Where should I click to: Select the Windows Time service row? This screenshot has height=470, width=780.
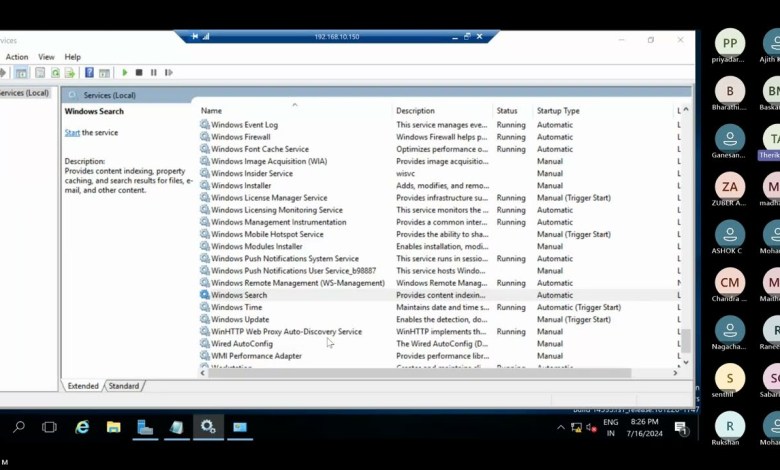pos(438,307)
